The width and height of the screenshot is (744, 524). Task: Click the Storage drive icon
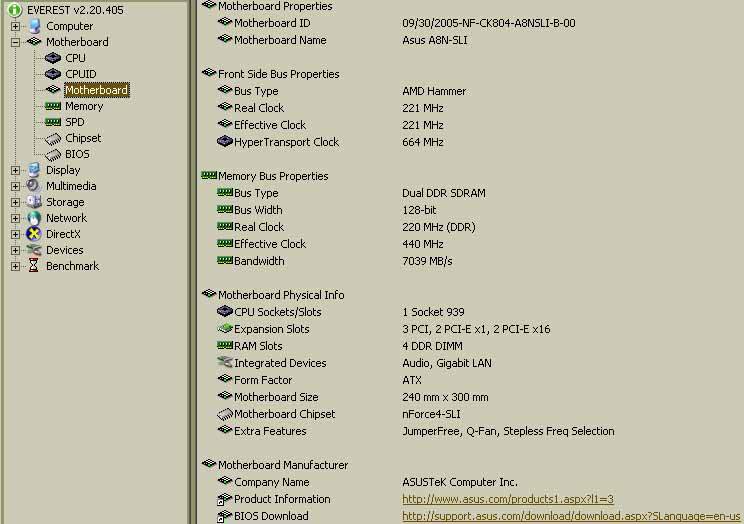pyautogui.click(x=34, y=202)
